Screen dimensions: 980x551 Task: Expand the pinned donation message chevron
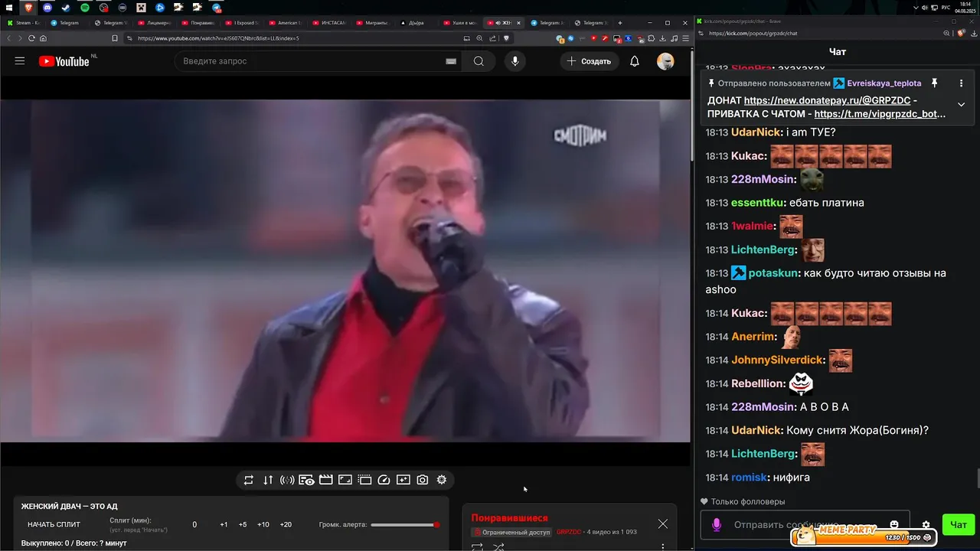click(x=961, y=104)
